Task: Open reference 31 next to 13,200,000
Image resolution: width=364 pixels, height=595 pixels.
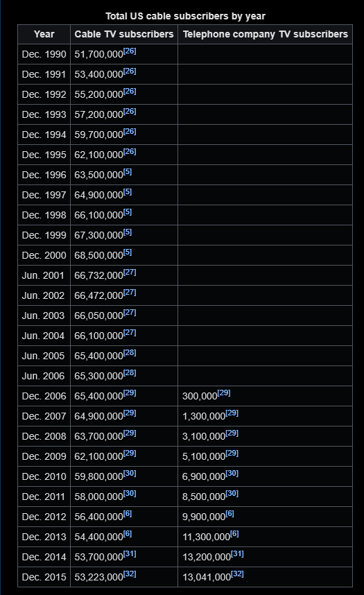Action: [237, 554]
